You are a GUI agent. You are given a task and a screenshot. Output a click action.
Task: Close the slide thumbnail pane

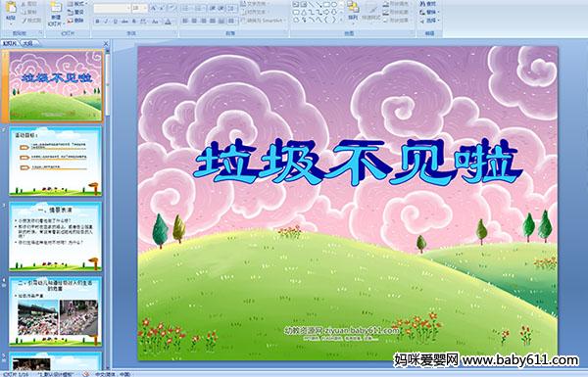(106, 43)
